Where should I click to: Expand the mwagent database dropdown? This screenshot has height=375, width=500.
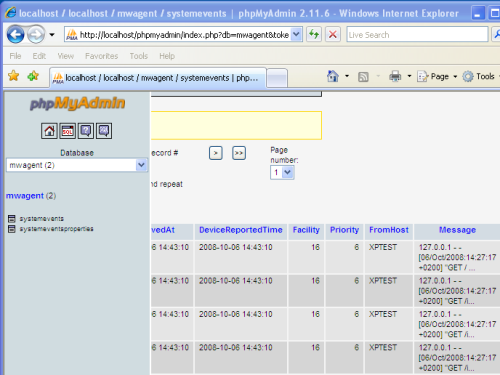pos(141,165)
